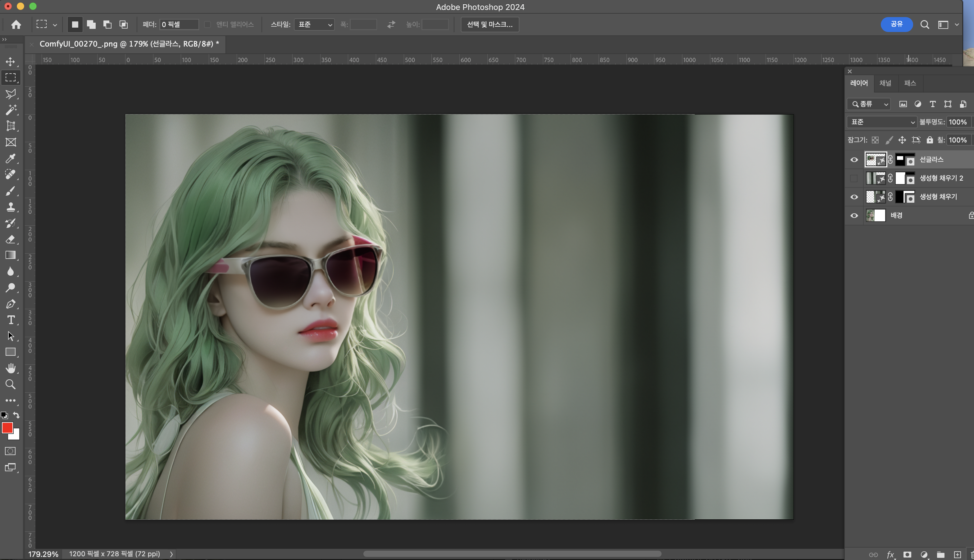
Task: Select the Hand tool
Action: [x=10, y=368]
